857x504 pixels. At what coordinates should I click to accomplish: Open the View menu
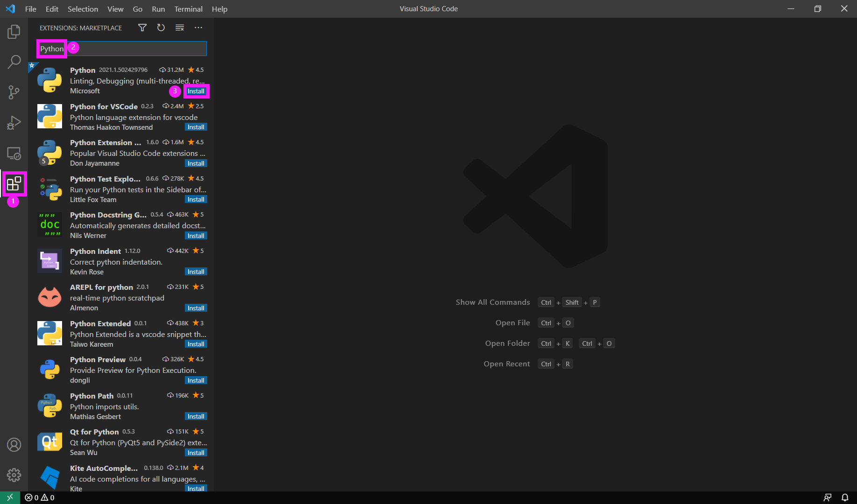click(x=115, y=9)
